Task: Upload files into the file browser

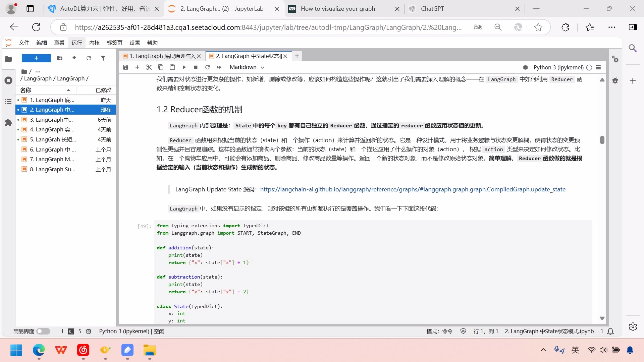Action: [74, 58]
